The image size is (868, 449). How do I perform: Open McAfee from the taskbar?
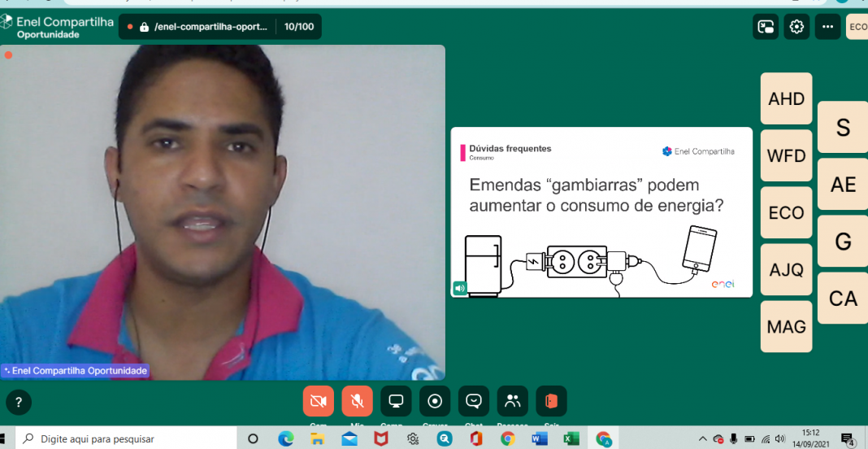click(x=381, y=439)
